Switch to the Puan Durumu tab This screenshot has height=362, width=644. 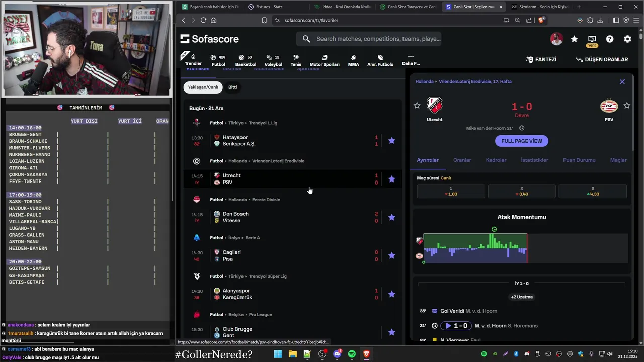579,160
